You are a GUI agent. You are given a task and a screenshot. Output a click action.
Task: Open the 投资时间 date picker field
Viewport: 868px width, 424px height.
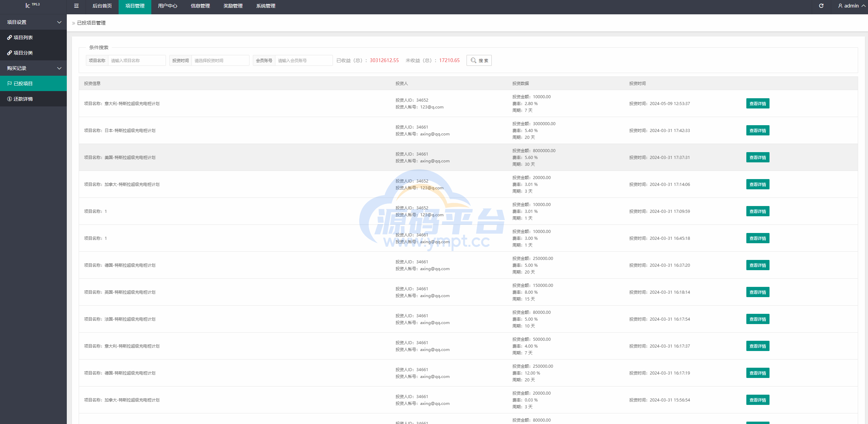(220, 60)
